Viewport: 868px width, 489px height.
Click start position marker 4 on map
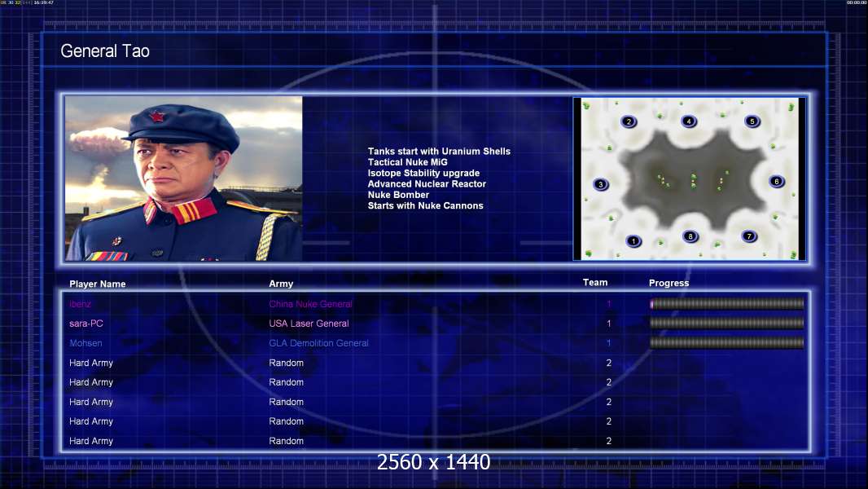[689, 121]
